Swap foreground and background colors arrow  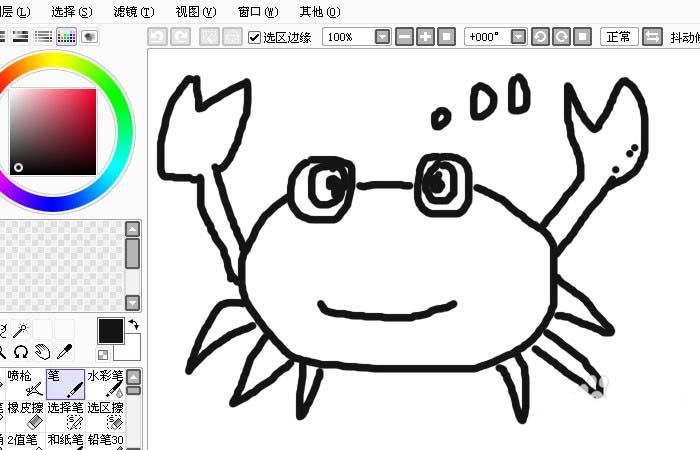pyautogui.click(x=133, y=325)
